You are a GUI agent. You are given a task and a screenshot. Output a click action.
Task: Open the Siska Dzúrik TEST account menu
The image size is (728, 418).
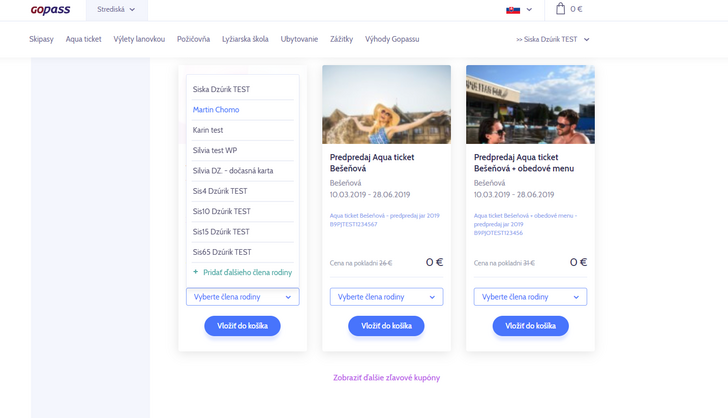552,39
